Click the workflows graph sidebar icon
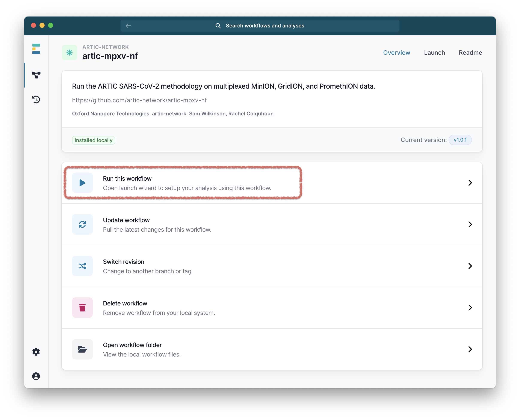The height and width of the screenshot is (420, 520). coord(36,75)
